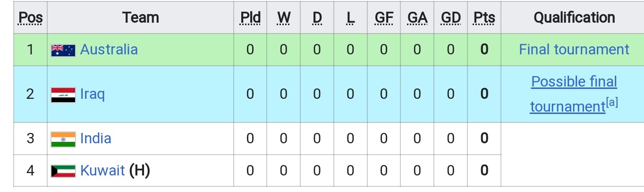Click the D column header

tap(317, 18)
